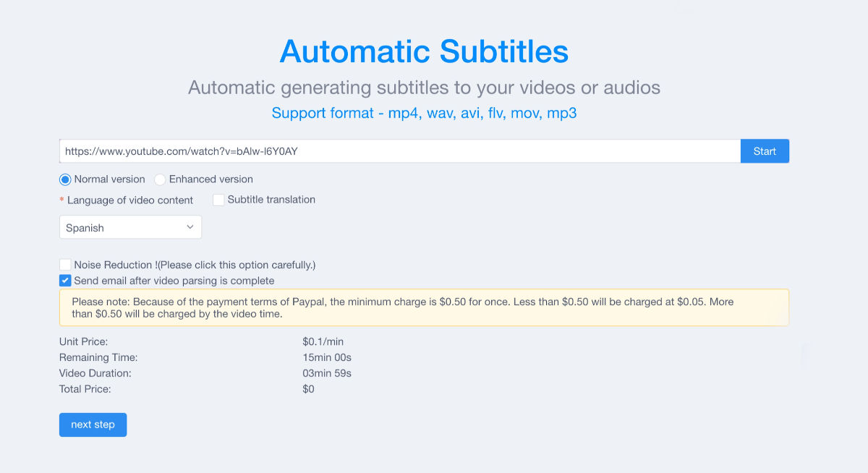
Task: Open the Spanish language dropdown
Action: 130,227
